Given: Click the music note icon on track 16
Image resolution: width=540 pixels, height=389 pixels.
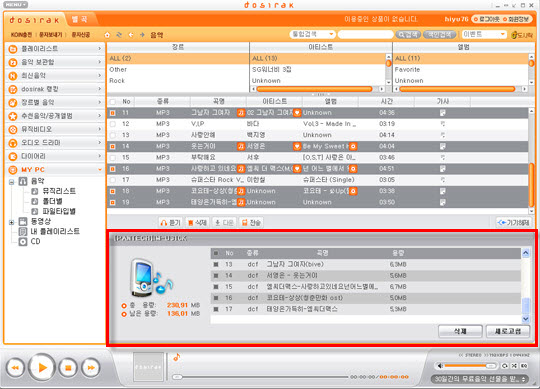Looking at the screenshot, I should point(241,169).
